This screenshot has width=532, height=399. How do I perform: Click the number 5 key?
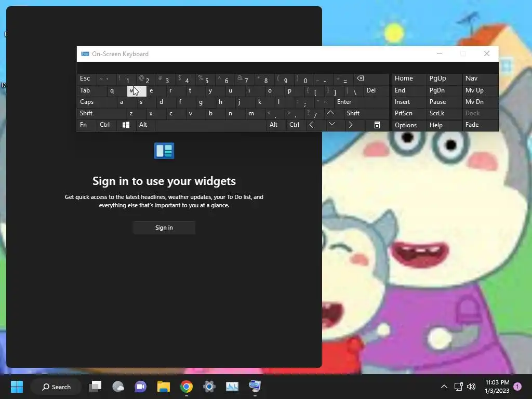coord(205,79)
